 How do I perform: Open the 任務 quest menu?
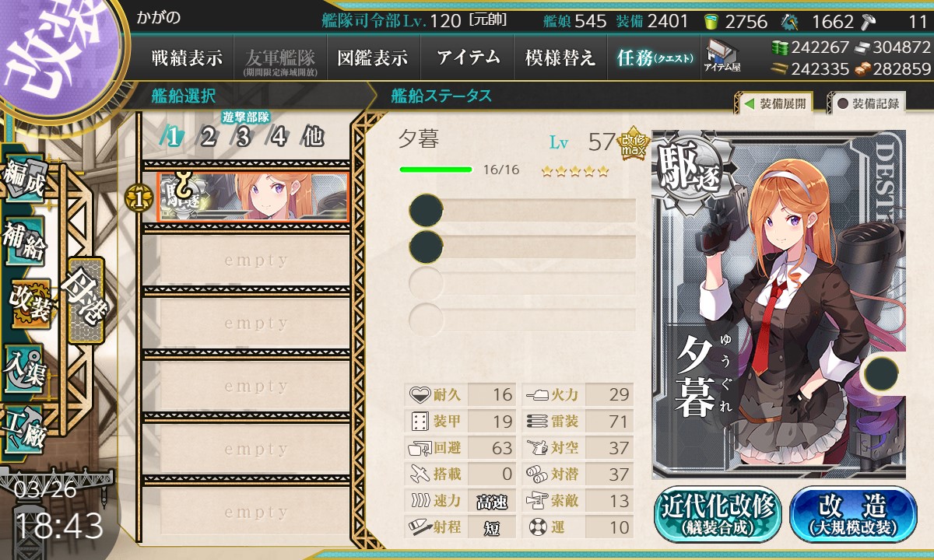654,58
